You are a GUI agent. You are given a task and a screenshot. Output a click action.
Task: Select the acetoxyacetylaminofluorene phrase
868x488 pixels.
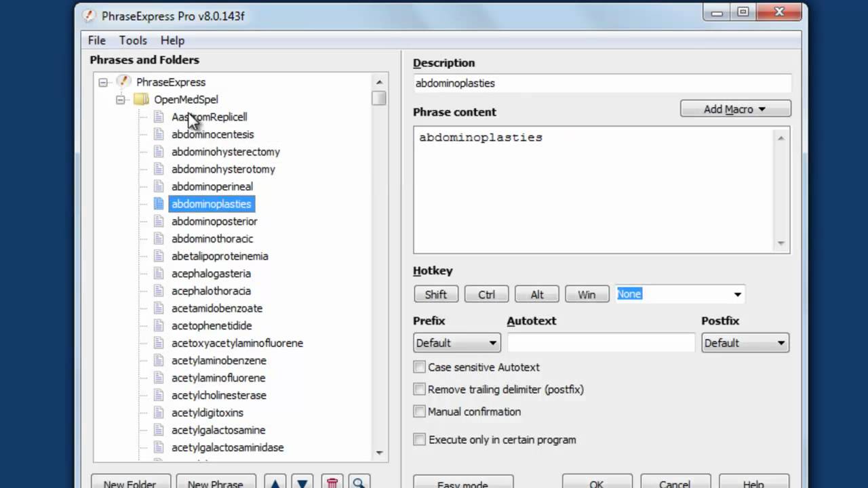tap(237, 343)
